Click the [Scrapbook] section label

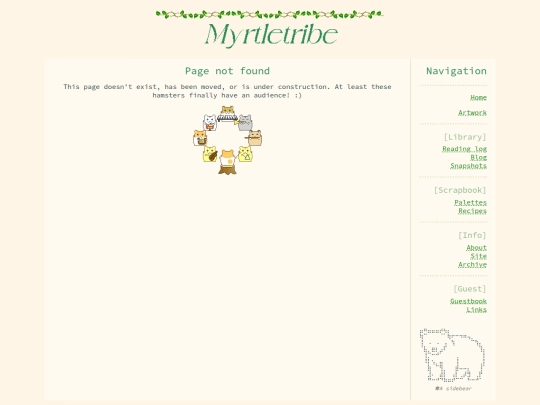460,190
